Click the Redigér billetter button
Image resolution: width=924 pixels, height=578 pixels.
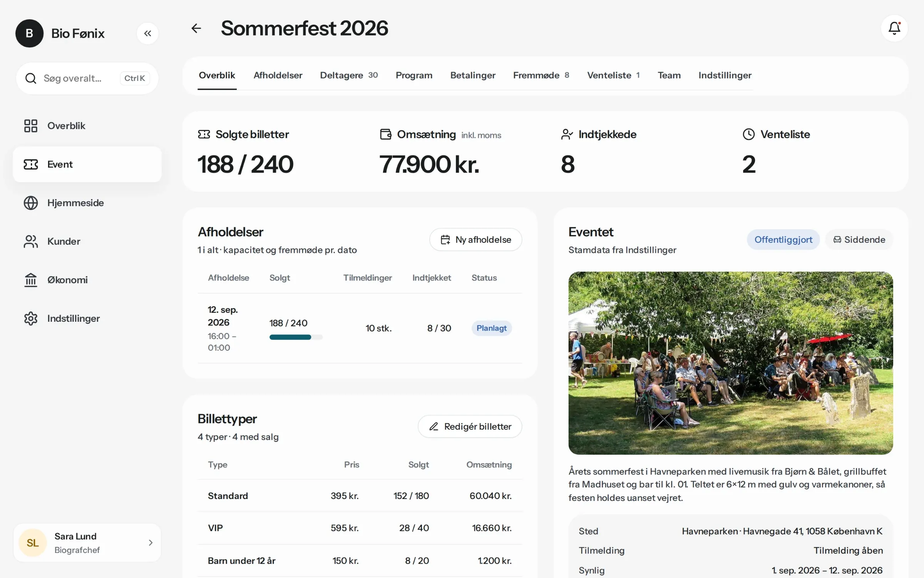[470, 427]
